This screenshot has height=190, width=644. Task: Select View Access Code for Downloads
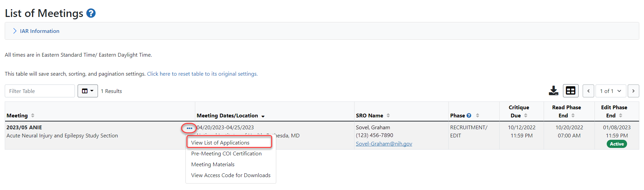[230, 175]
